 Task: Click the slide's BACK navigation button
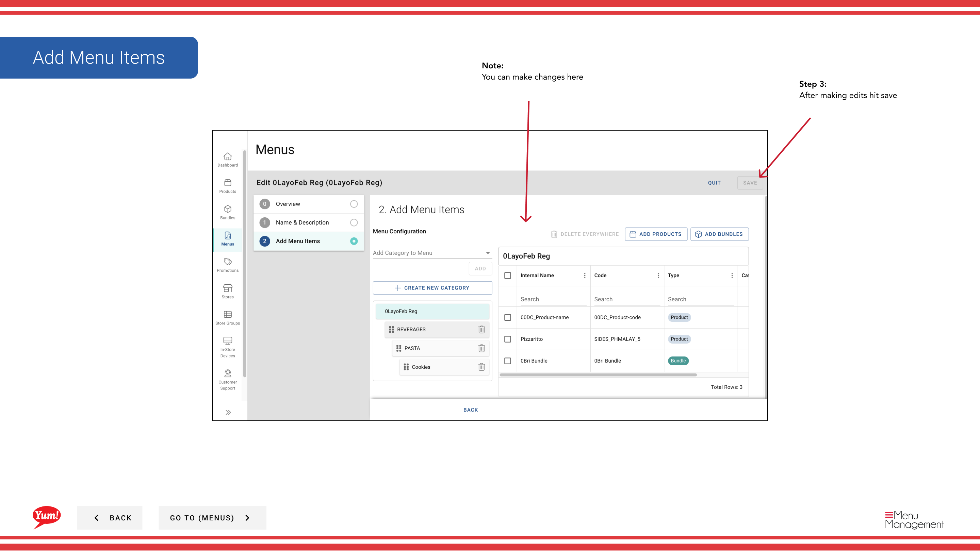coord(110,518)
